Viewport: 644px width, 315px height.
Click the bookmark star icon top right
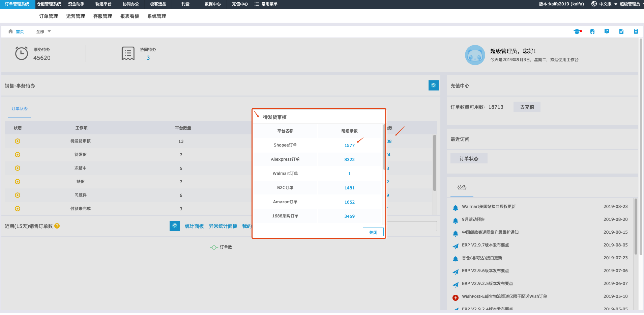(636, 31)
